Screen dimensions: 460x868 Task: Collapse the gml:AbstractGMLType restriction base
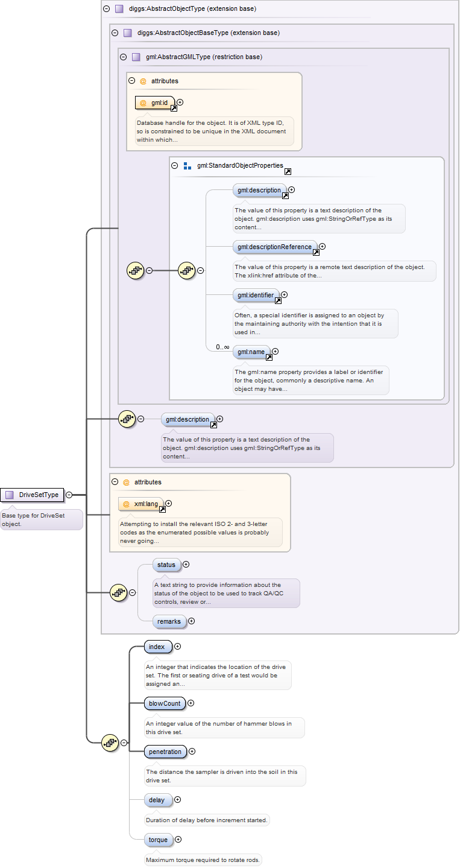pos(124,57)
